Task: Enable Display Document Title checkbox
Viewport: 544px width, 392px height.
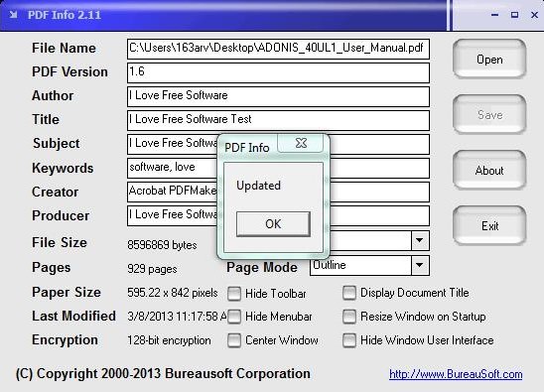Action: [349, 293]
